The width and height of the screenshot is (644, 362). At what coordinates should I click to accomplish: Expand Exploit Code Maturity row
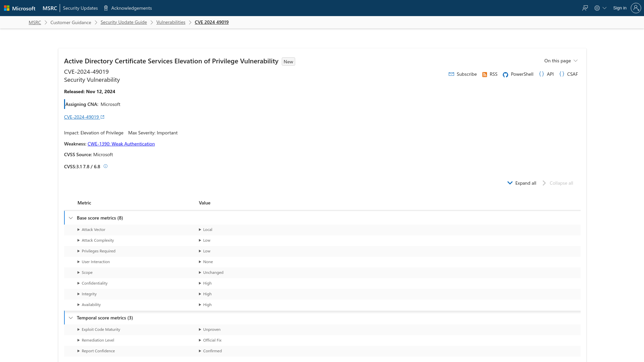pos(78,329)
